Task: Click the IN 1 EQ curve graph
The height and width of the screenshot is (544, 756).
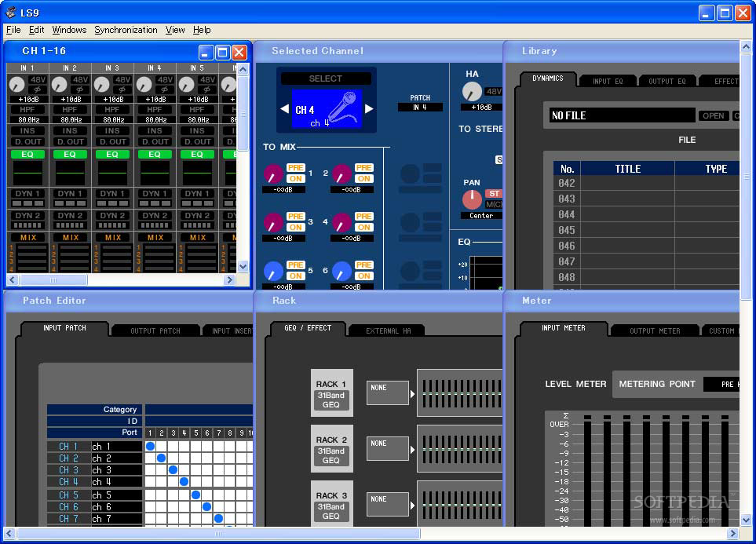Action: [x=28, y=172]
